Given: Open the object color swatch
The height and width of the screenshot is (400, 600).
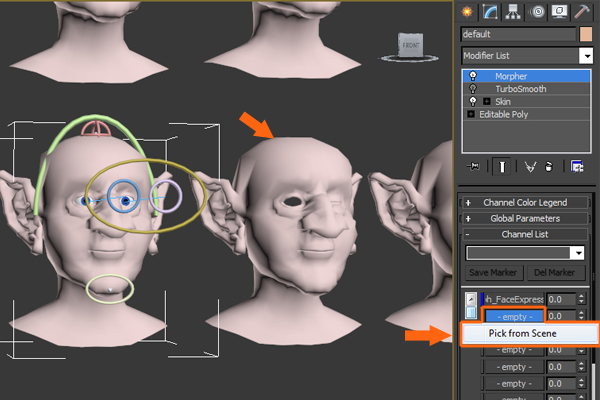Looking at the screenshot, I should tap(586, 34).
